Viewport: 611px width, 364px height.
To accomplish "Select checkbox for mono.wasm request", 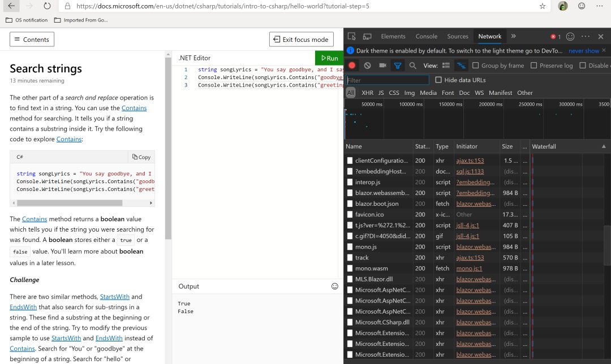I will pos(350,268).
